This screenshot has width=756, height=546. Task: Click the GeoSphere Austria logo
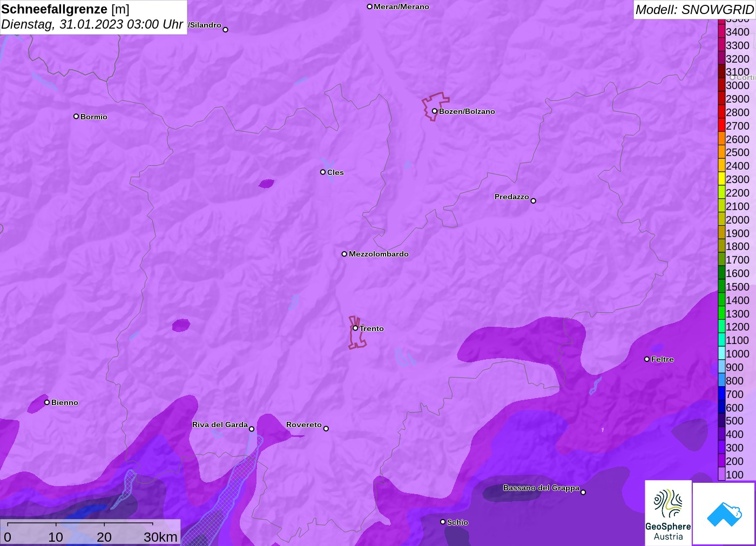669,513
